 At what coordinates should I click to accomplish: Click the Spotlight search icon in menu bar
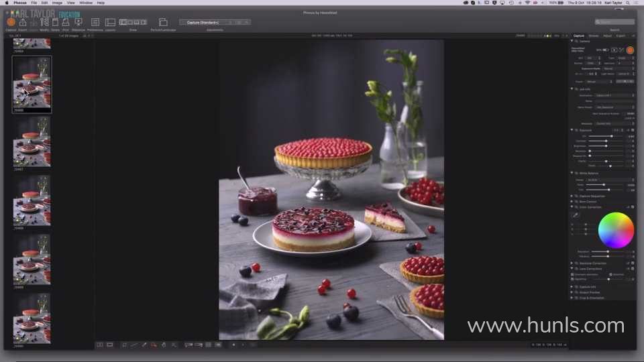628,3
